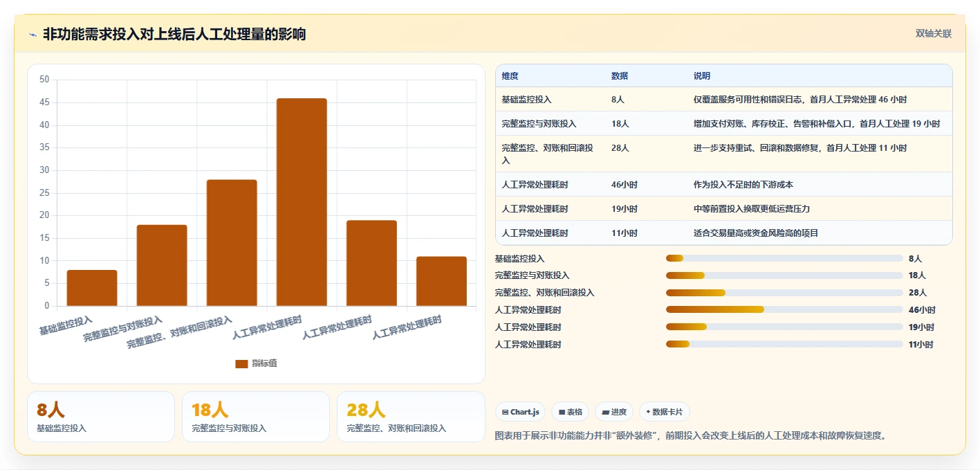The height and width of the screenshot is (470, 980).
Task: Click the chart bar reaching 28
Action: [x=232, y=243]
